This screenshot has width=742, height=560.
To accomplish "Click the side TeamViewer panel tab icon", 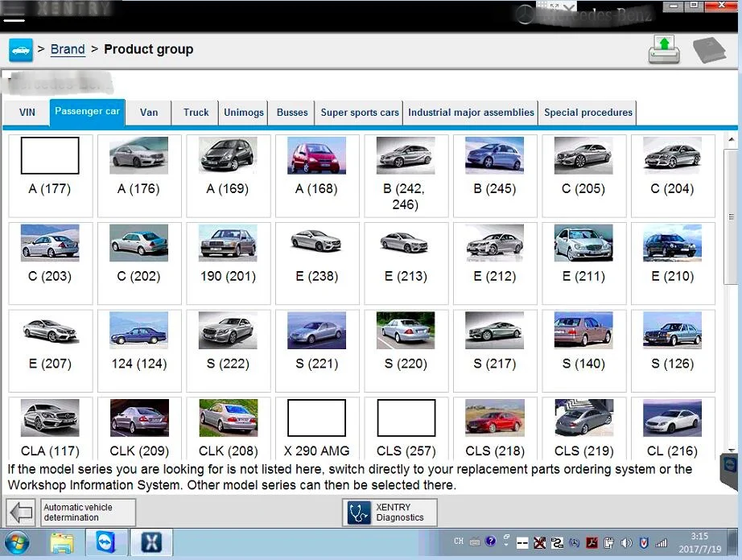I will pyautogui.click(x=730, y=467).
